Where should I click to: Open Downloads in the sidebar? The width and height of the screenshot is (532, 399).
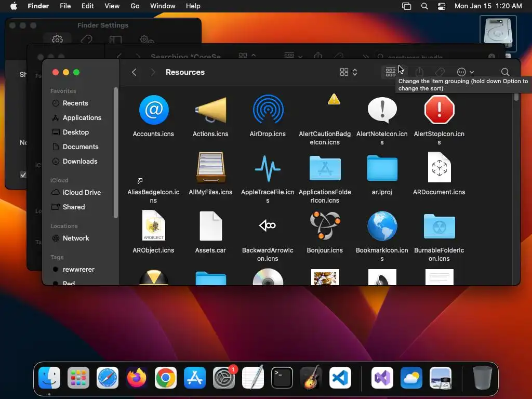click(x=80, y=162)
